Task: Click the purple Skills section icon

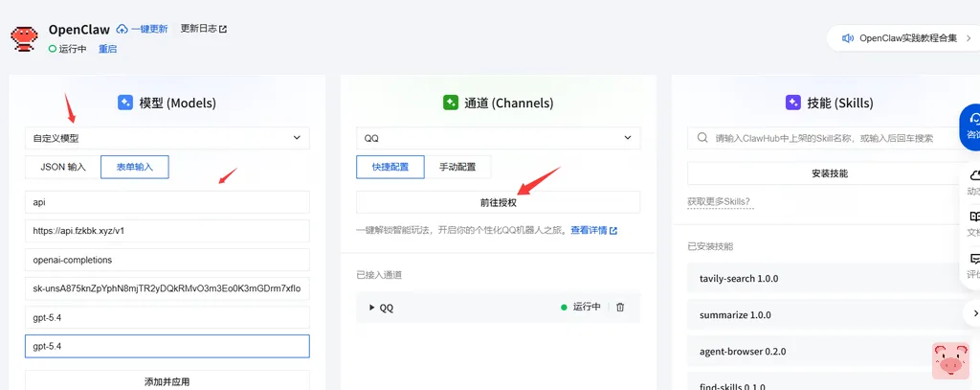Action: click(x=793, y=103)
